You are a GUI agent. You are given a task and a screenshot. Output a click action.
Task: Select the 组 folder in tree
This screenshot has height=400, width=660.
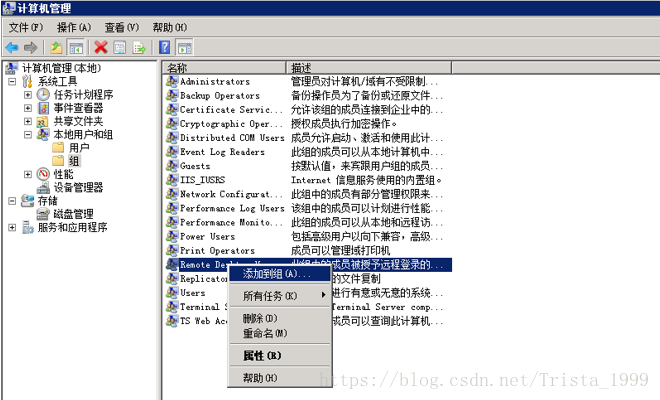[74, 161]
